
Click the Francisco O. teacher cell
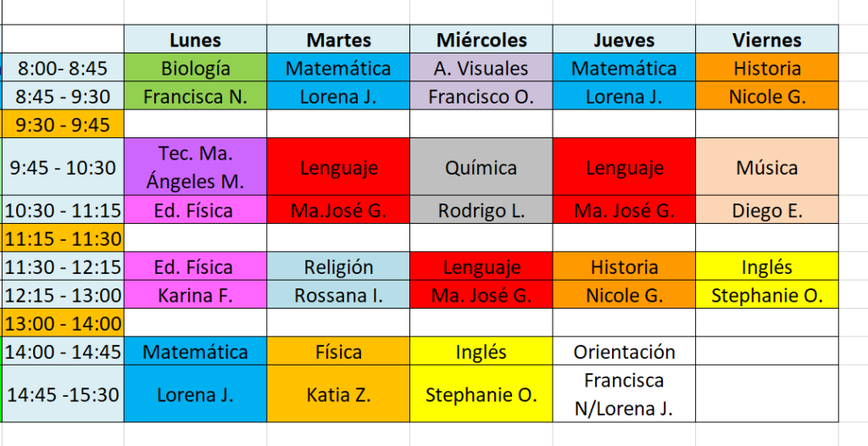[481, 97]
